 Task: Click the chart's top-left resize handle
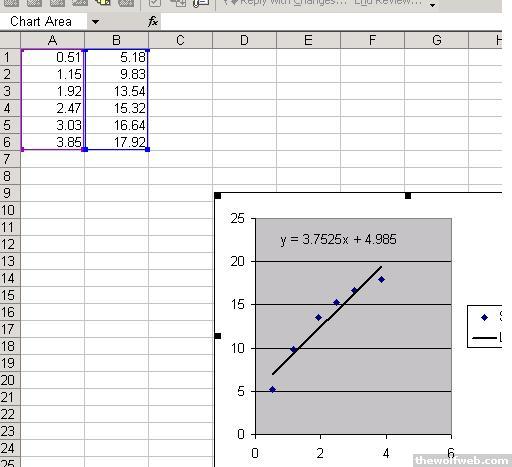(x=218, y=196)
